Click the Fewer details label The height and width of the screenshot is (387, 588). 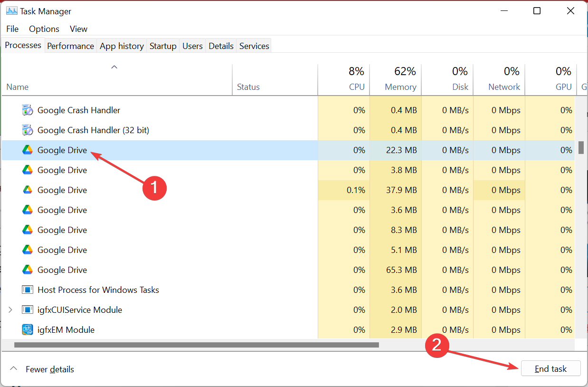pyautogui.click(x=50, y=369)
